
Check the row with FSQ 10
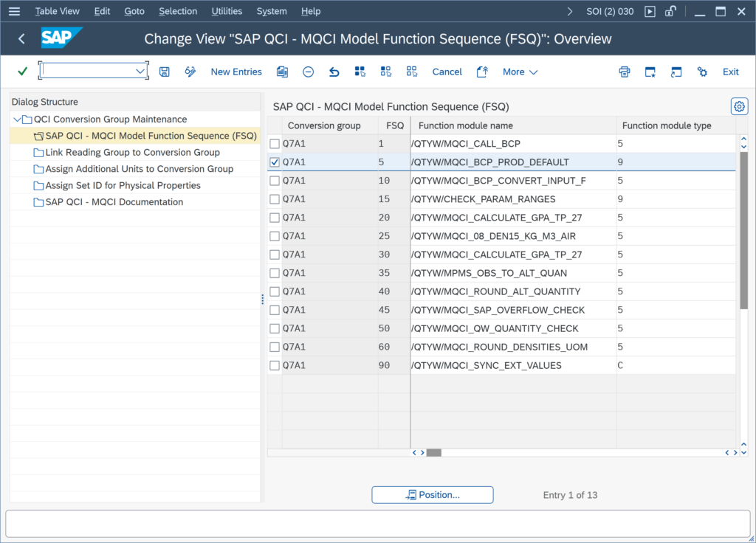(x=275, y=181)
